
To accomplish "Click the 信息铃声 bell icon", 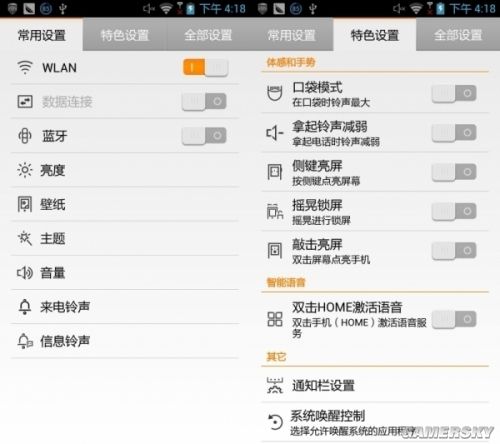I will pyautogui.click(x=25, y=341).
